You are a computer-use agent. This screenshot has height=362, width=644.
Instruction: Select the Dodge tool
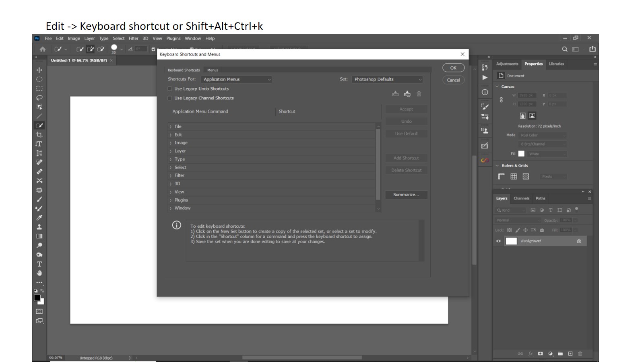[39, 245]
